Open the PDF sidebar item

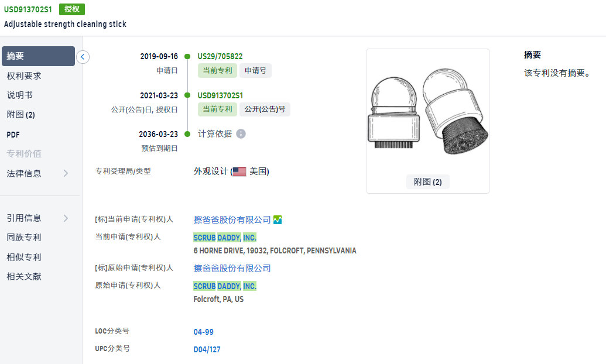point(13,135)
